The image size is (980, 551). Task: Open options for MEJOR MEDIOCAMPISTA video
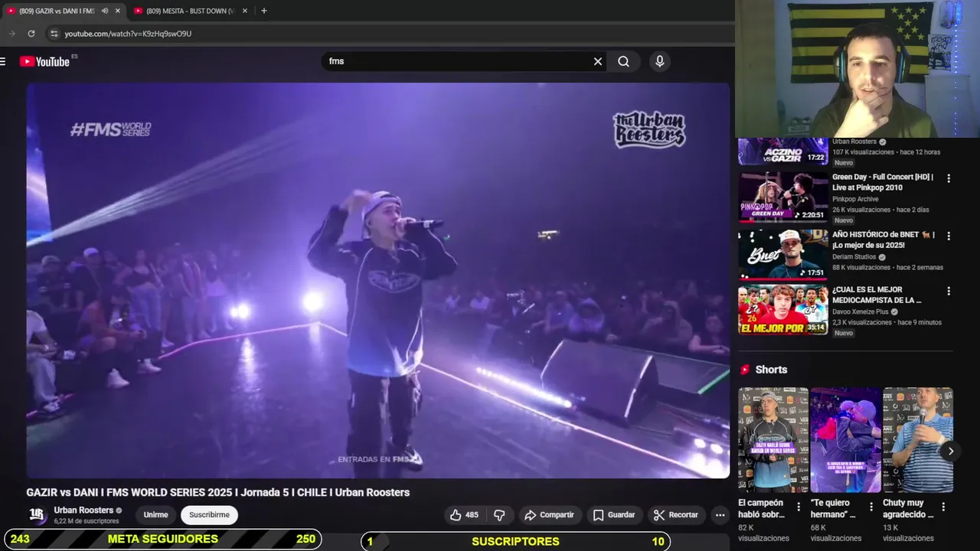[x=949, y=291]
